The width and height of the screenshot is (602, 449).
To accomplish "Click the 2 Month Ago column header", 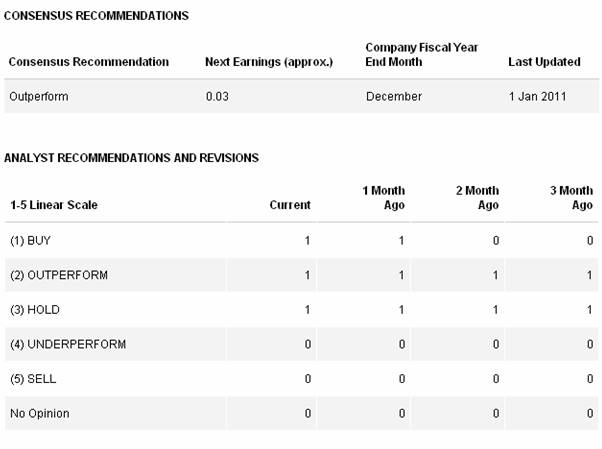I will [x=476, y=197].
